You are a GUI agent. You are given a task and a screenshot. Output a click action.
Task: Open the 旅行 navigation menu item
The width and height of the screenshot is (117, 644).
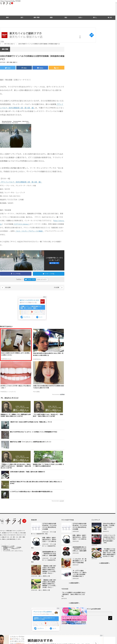(x=22, y=18)
